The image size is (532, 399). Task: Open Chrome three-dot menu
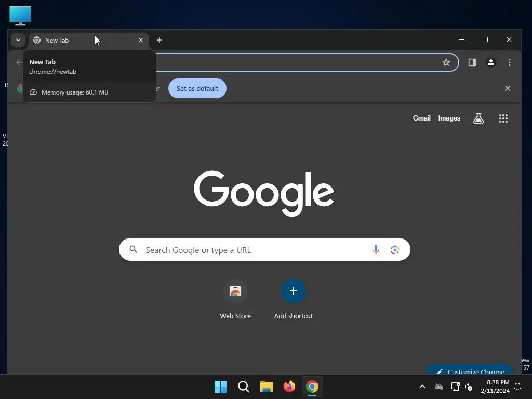point(509,62)
